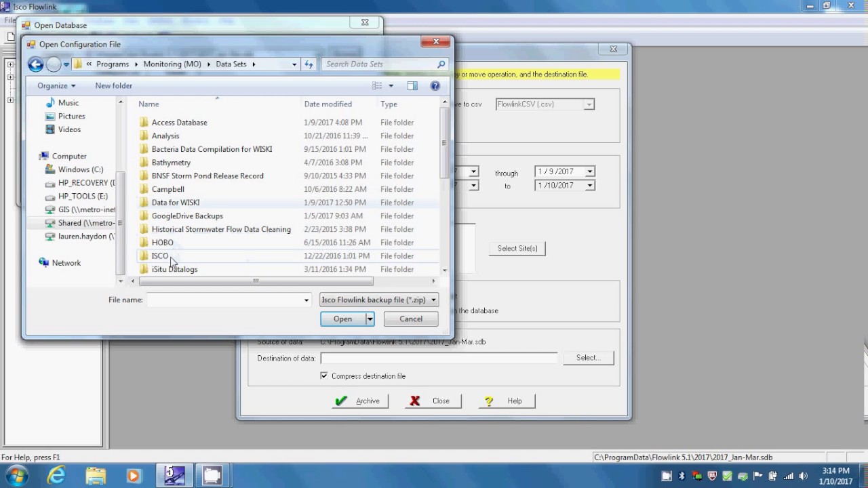The width and height of the screenshot is (868, 488).
Task: Select the Data for WISKI folder
Action: (176, 203)
